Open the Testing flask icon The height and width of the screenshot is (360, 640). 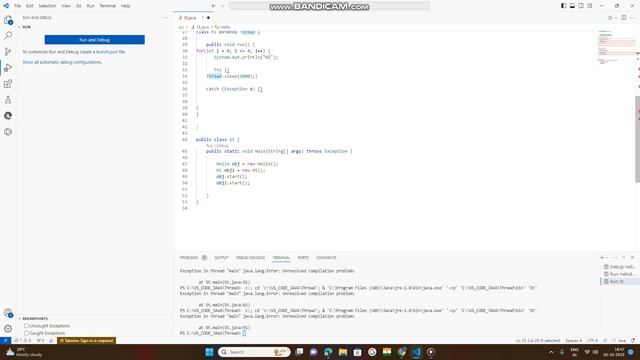[x=8, y=100]
